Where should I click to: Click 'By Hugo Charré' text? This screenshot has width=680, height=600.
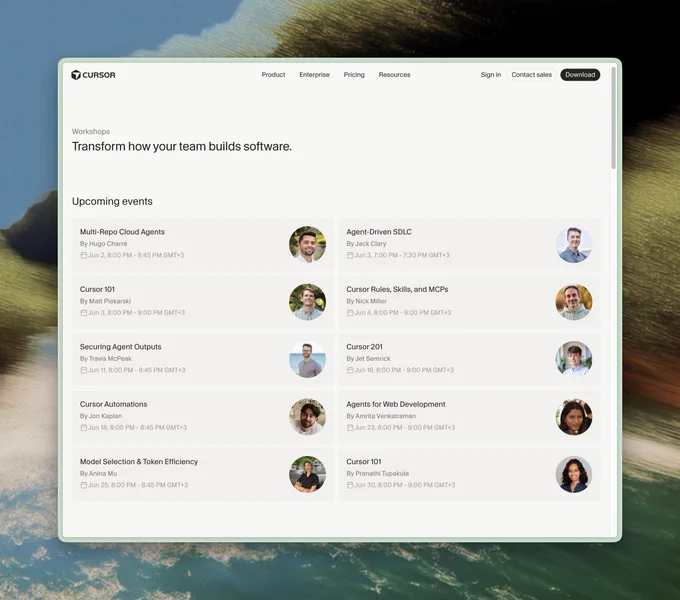pos(104,244)
